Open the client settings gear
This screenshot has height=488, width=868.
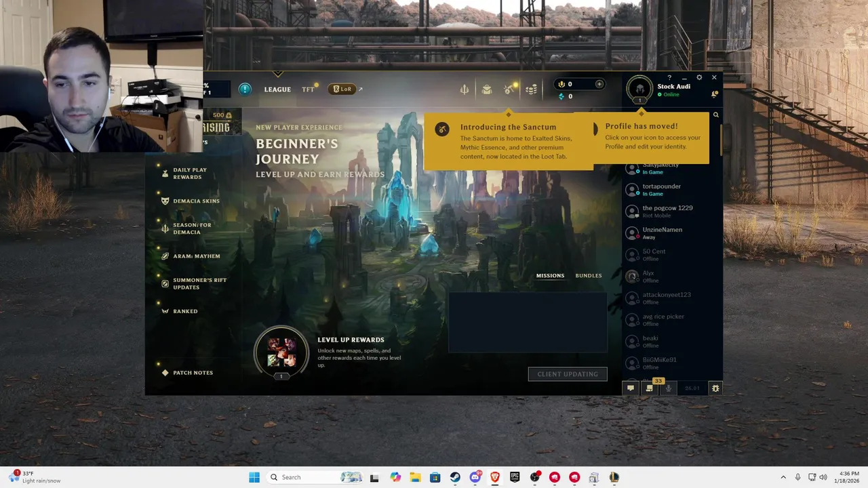[699, 78]
